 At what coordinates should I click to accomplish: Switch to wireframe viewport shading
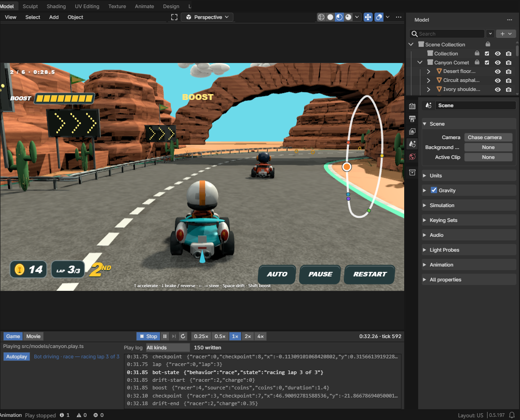tap(321, 17)
